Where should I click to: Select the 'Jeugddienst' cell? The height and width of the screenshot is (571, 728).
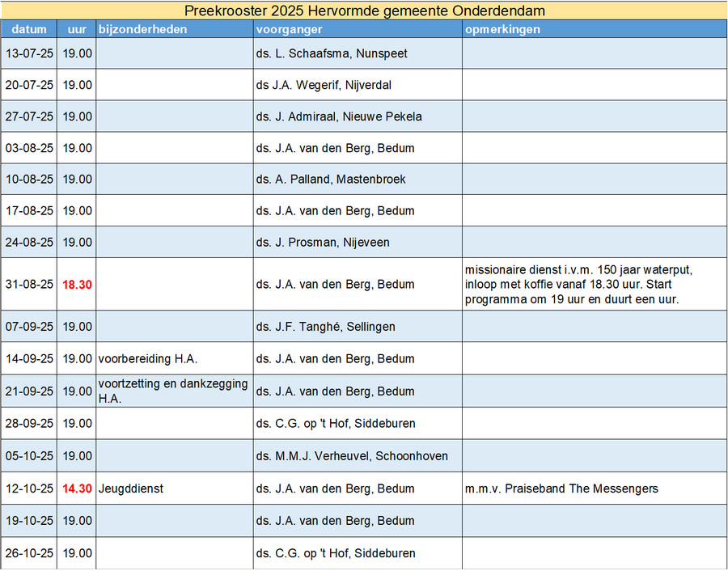[175, 489]
